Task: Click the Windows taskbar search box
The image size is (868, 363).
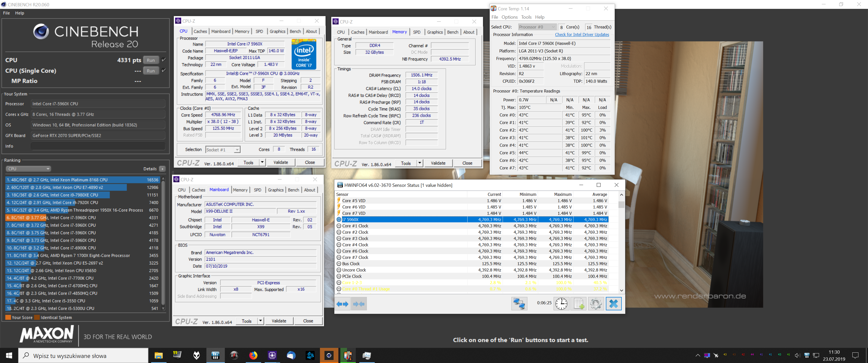Action: (83, 356)
